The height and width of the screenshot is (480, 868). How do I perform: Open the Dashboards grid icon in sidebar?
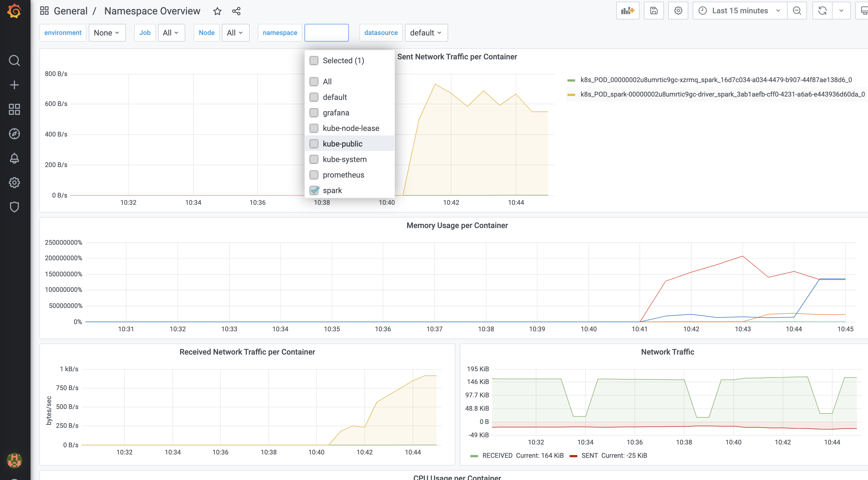tap(14, 109)
